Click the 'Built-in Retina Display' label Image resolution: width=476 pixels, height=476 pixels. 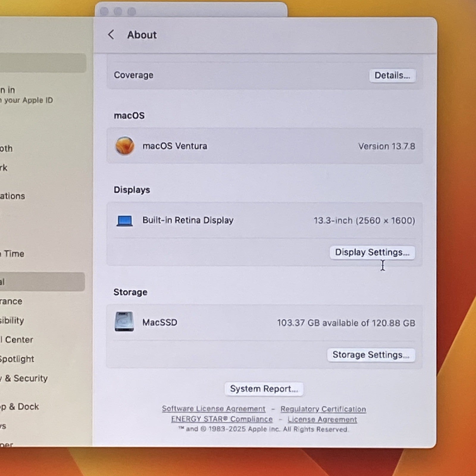click(188, 220)
